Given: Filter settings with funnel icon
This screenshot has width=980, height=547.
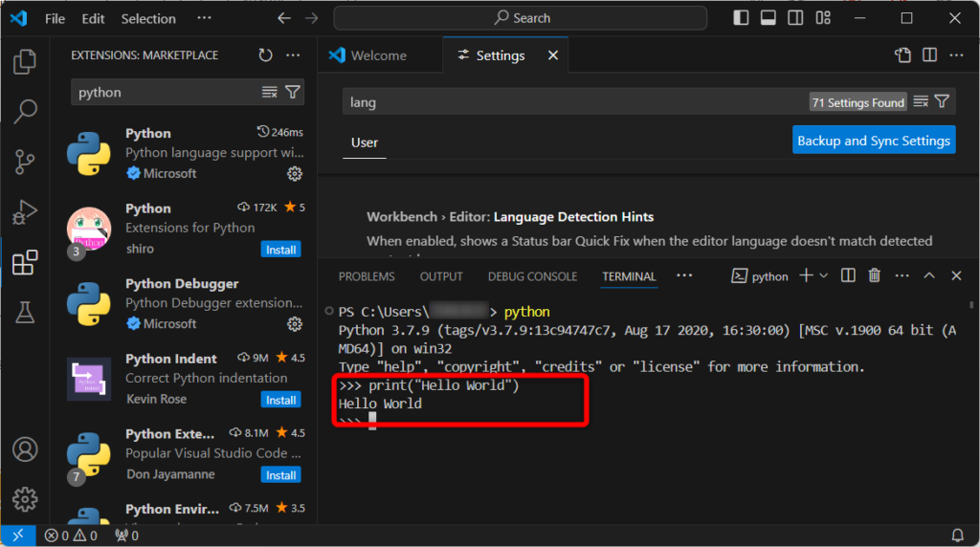Looking at the screenshot, I should [x=942, y=101].
